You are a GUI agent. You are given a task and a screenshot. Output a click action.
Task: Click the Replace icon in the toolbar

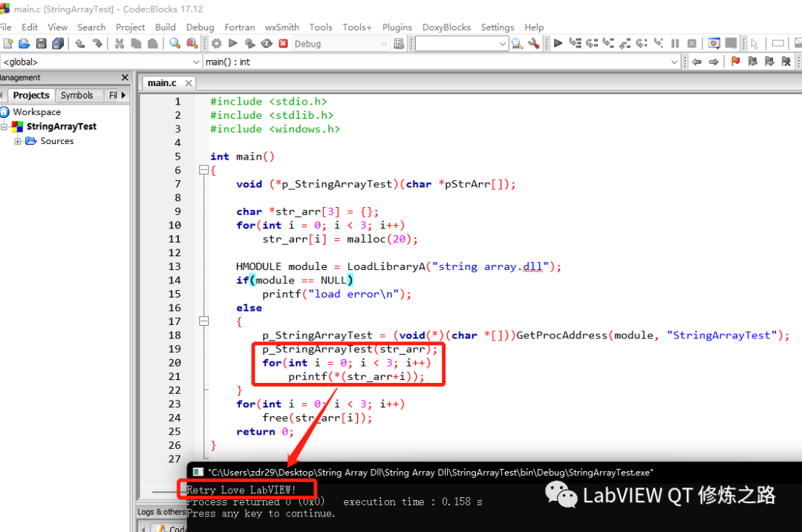pos(192,44)
